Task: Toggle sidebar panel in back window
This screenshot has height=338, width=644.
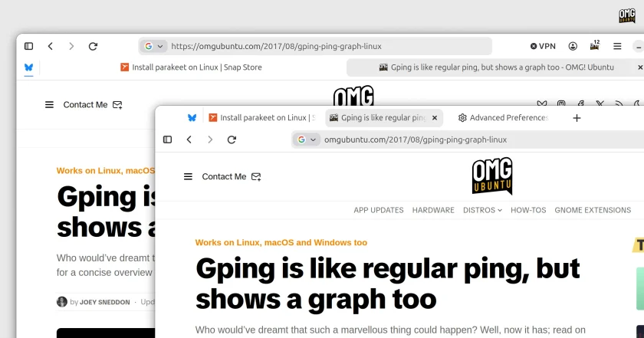Action: point(29,46)
